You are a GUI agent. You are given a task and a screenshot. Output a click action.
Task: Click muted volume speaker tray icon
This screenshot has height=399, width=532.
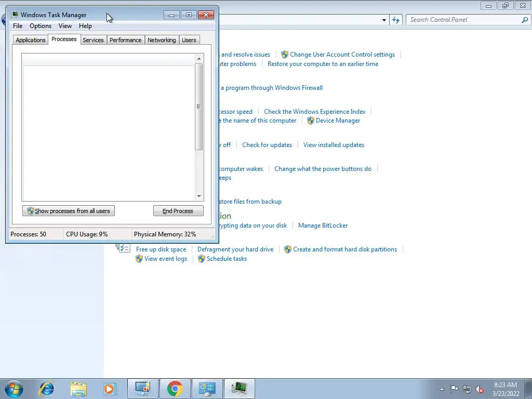coord(480,389)
